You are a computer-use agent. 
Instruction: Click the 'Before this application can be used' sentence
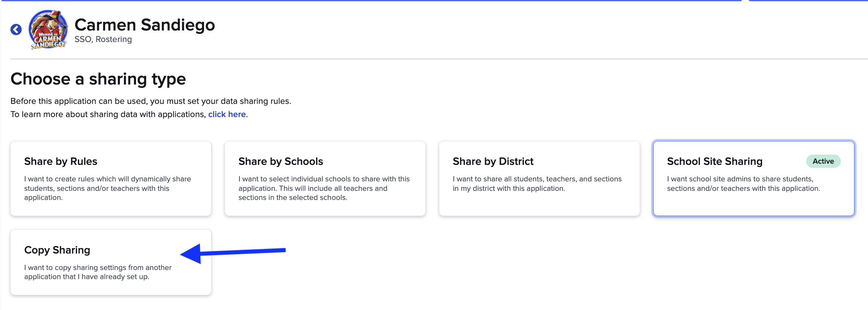tap(150, 101)
